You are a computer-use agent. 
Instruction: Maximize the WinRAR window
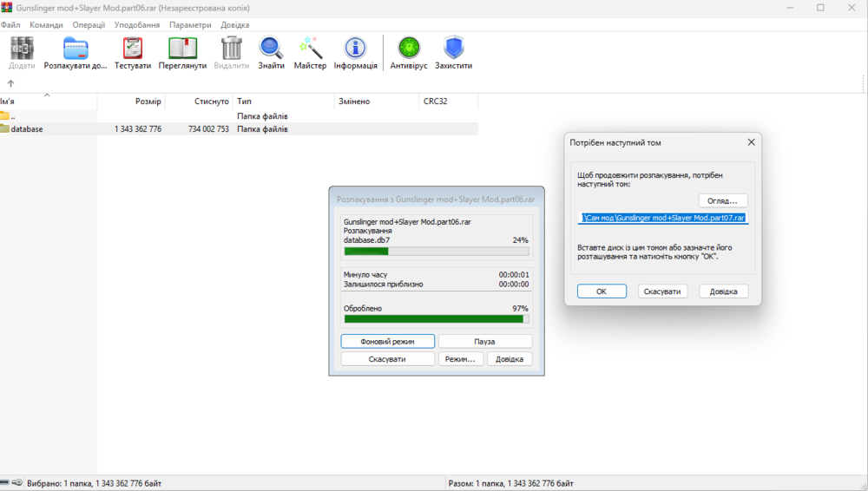point(820,8)
